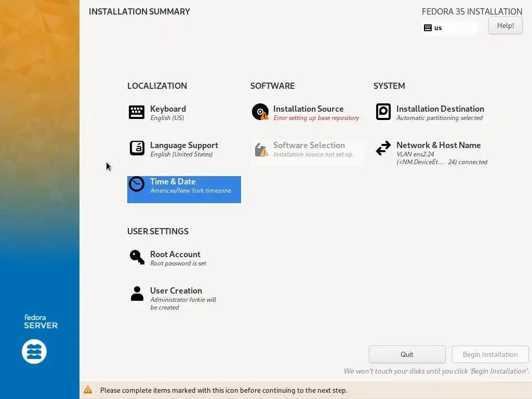Click the Software Selection package icon
Screen dimensions: 532x399
[x=261, y=149]
